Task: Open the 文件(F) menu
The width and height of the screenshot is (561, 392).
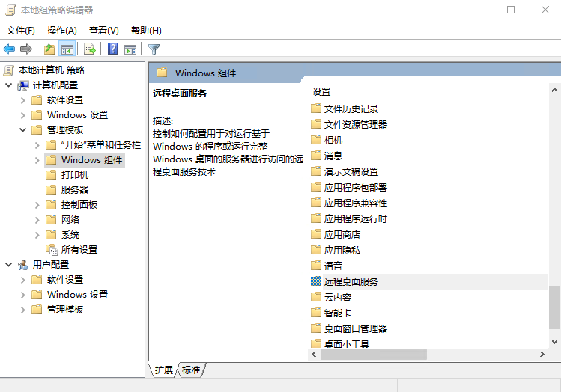Action: click(x=21, y=31)
